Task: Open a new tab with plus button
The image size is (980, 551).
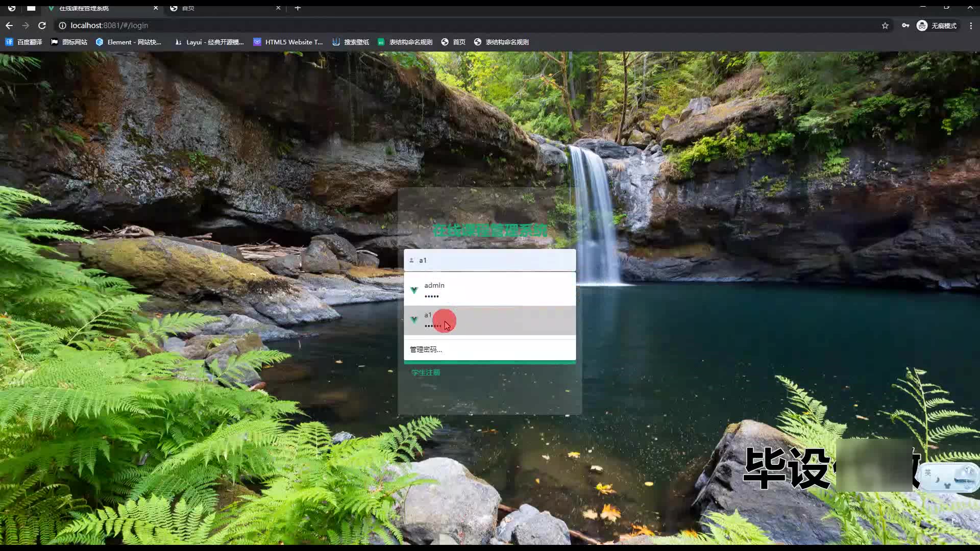Action: 298,8
